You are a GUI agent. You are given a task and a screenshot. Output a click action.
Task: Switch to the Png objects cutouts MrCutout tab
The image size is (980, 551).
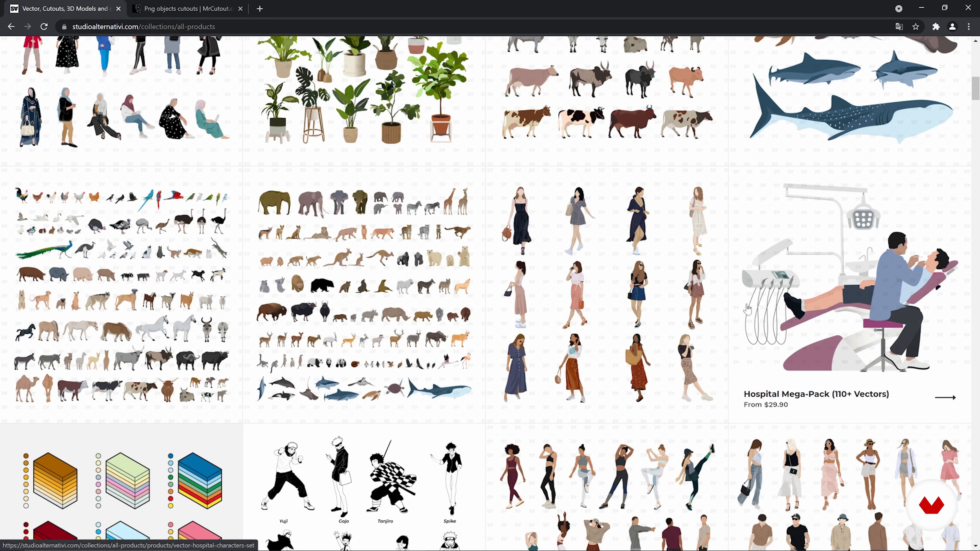pos(188,9)
